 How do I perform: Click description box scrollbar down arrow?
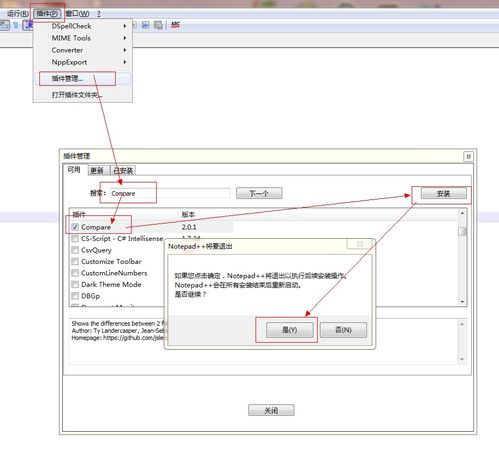point(462,359)
